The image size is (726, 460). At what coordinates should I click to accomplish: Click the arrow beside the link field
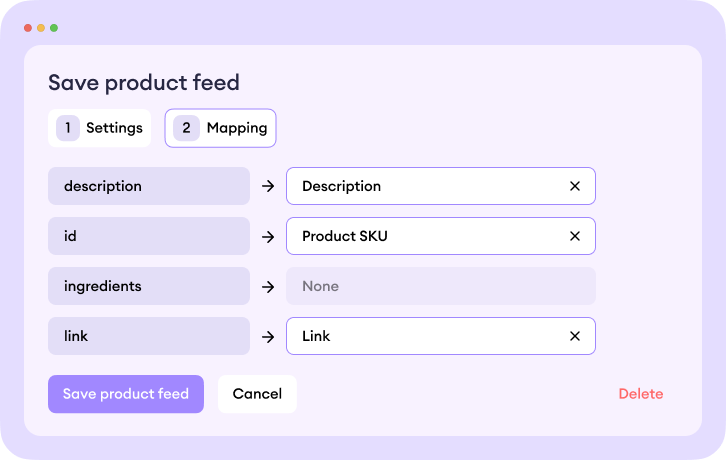(x=268, y=336)
